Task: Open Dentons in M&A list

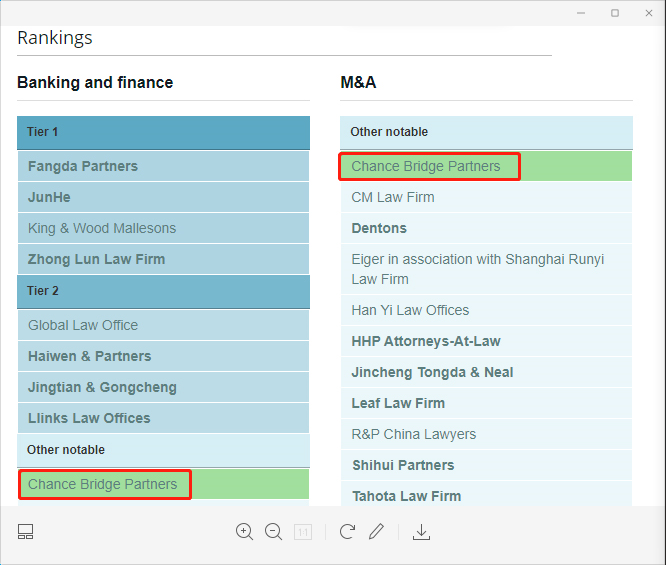Action: point(379,228)
